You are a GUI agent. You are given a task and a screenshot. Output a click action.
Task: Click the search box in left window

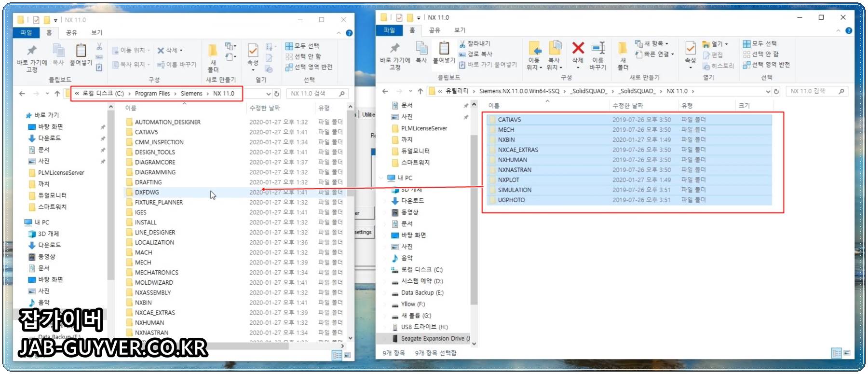(317, 94)
